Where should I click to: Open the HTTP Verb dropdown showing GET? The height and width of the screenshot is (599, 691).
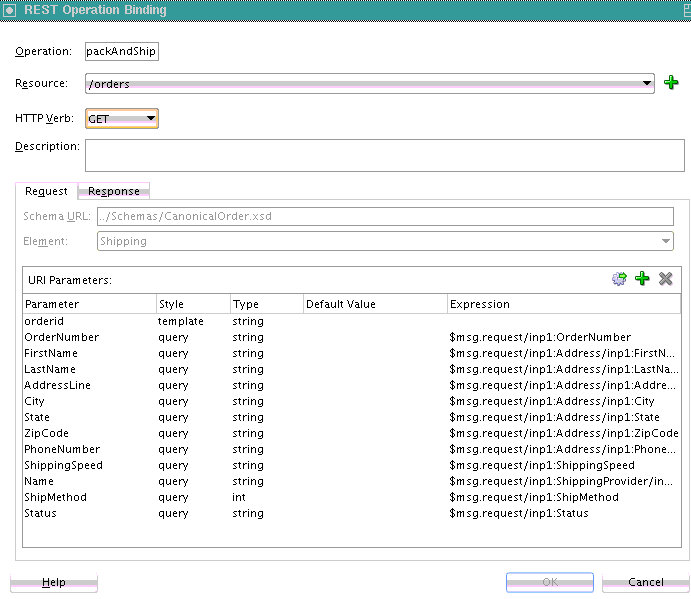(122, 119)
